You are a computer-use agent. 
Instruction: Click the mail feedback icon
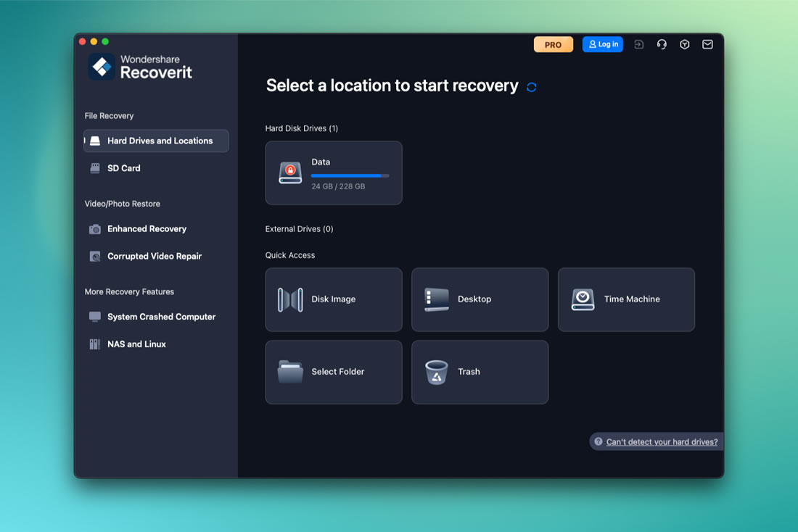point(707,45)
